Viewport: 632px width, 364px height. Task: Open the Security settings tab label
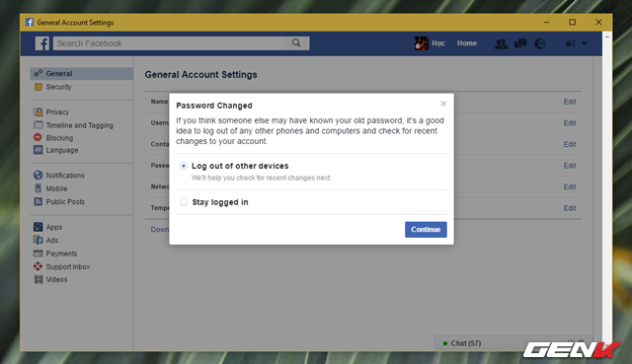(x=58, y=87)
